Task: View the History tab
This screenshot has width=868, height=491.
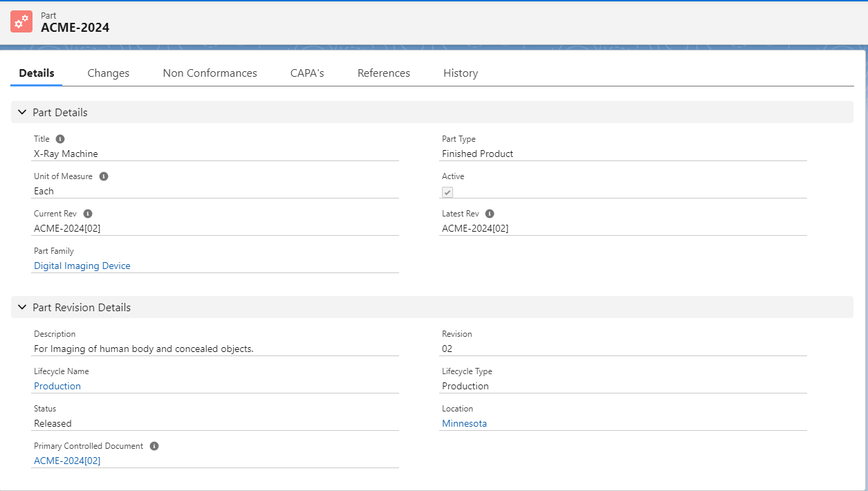Action: (x=460, y=73)
